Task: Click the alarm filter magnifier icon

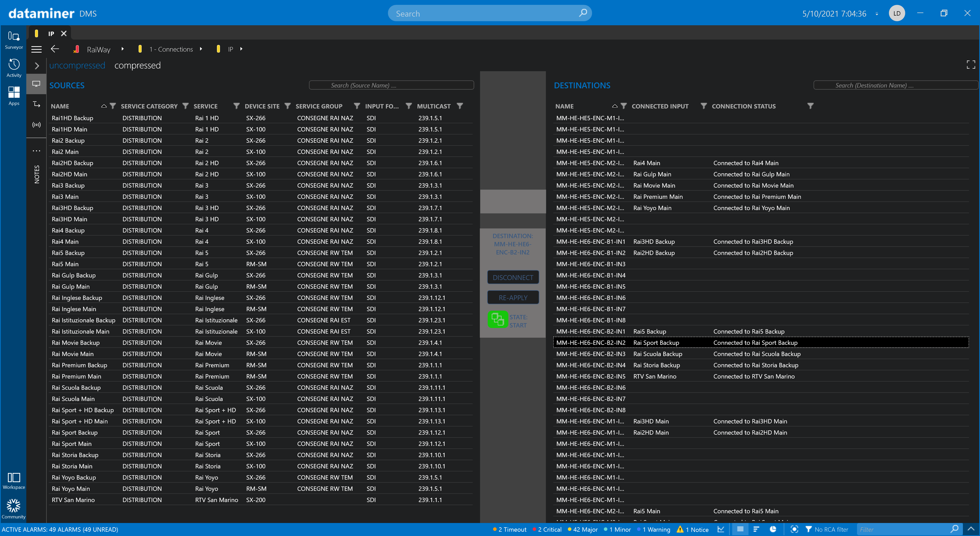Action: [x=954, y=529]
